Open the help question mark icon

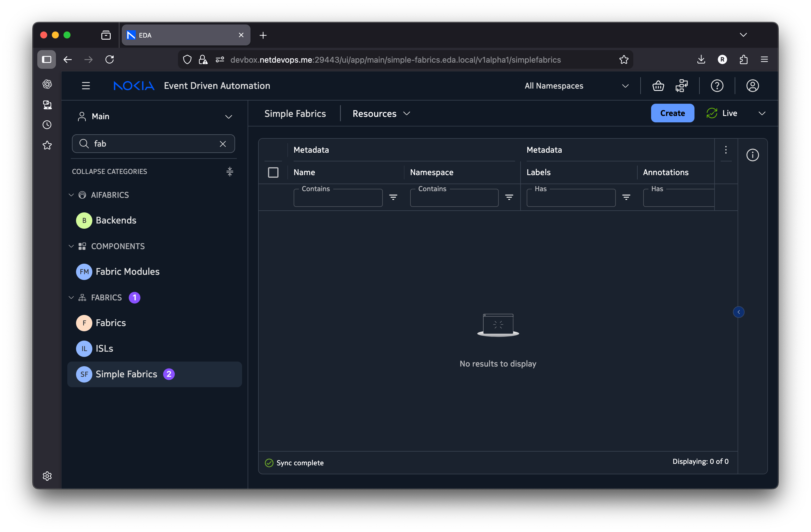pos(717,86)
